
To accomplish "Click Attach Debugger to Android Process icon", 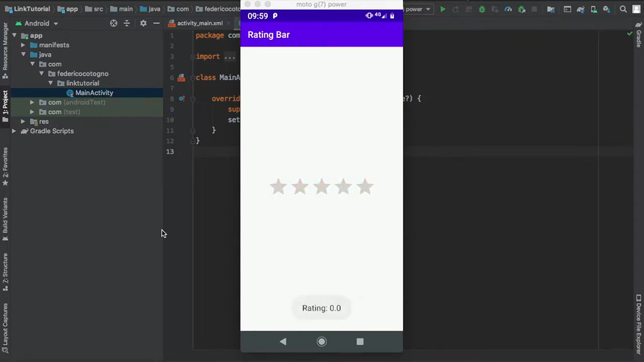I will 522,9.
